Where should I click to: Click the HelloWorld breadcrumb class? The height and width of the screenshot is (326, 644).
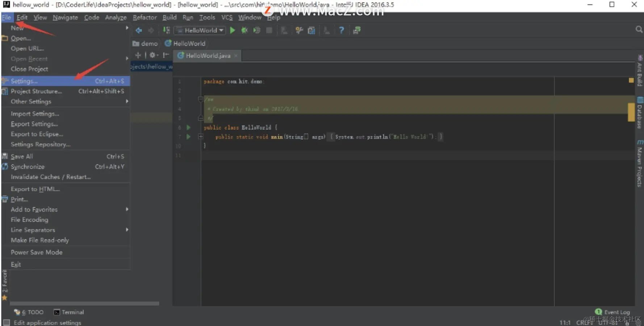coord(185,43)
